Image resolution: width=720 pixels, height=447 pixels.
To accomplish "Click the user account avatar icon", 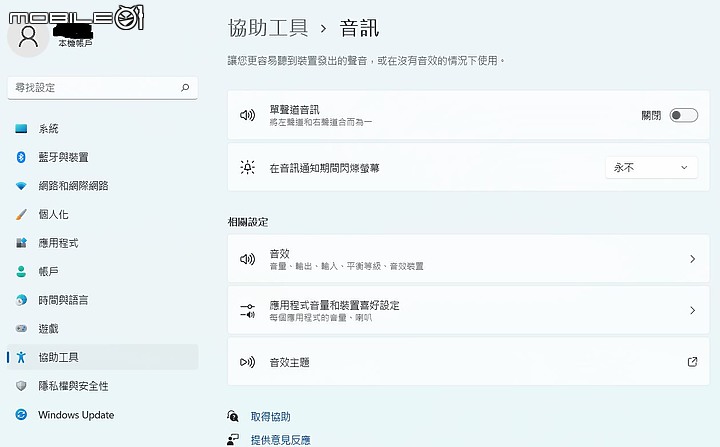I will [28, 37].
